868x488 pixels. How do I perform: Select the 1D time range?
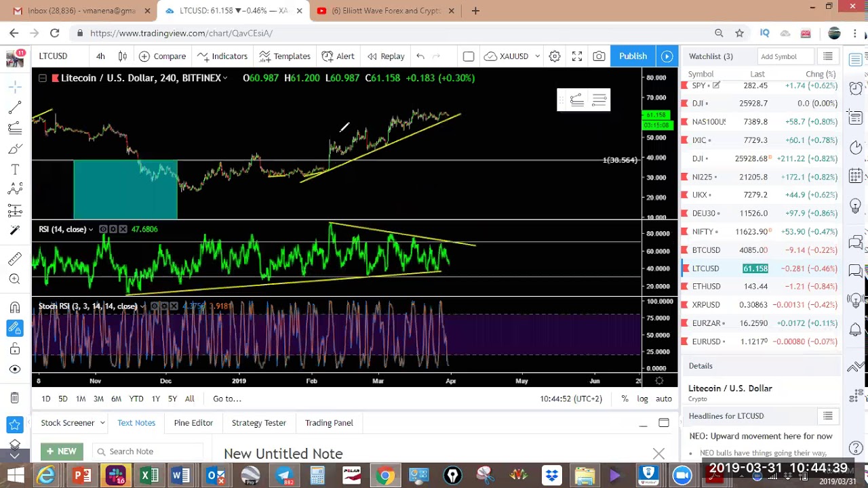[x=46, y=399]
